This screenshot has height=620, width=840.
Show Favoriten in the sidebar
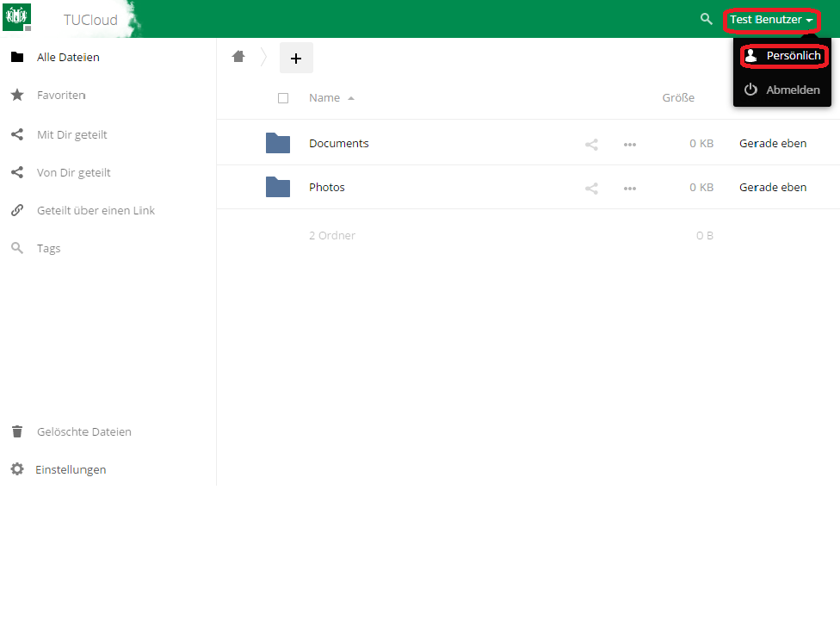pyautogui.click(x=60, y=95)
